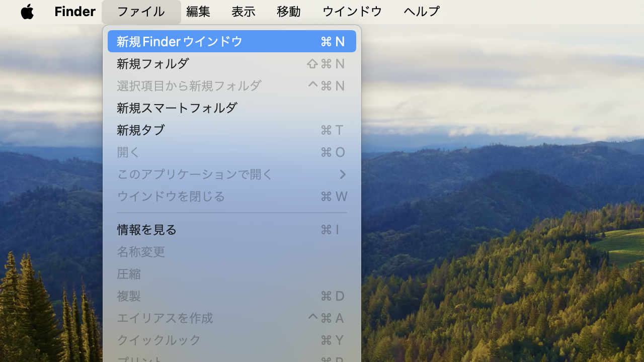This screenshot has height=362, width=644.
Task: Open the 移動 menu
Action: click(289, 11)
